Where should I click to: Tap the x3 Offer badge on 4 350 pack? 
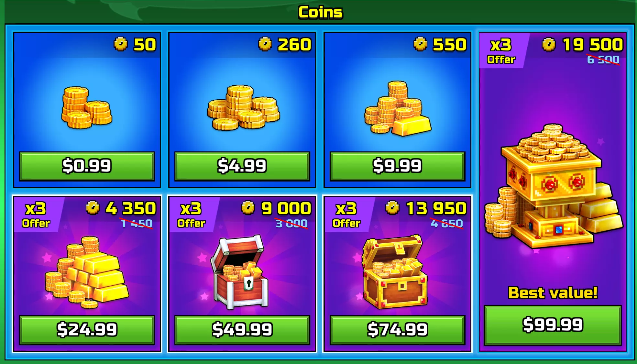click(x=36, y=214)
